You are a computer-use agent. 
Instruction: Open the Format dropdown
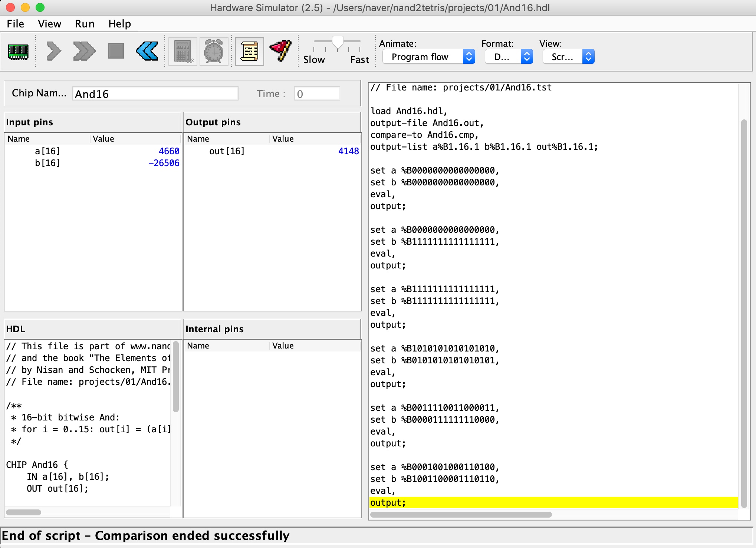tap(509, 57)
